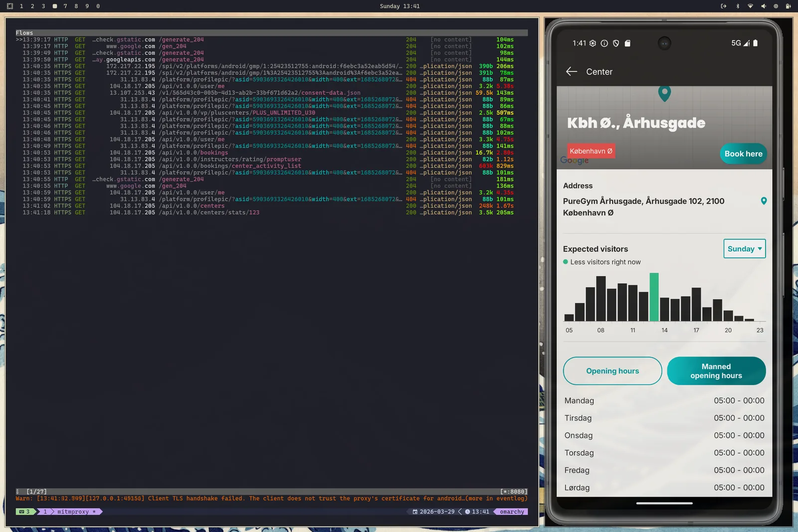Select the Manned opening hours button
This screenshot has width=798, height=532.
pyautogui.click(x=716, y=371)
